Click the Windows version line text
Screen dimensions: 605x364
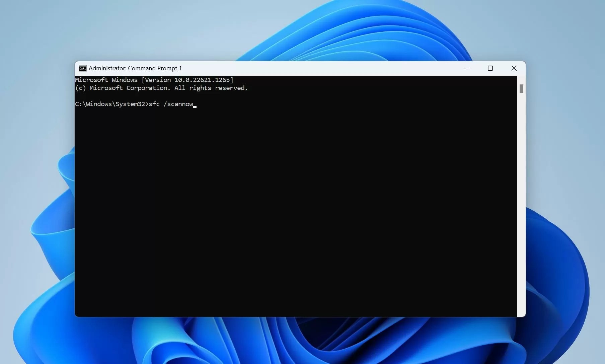tap(154, 80)
